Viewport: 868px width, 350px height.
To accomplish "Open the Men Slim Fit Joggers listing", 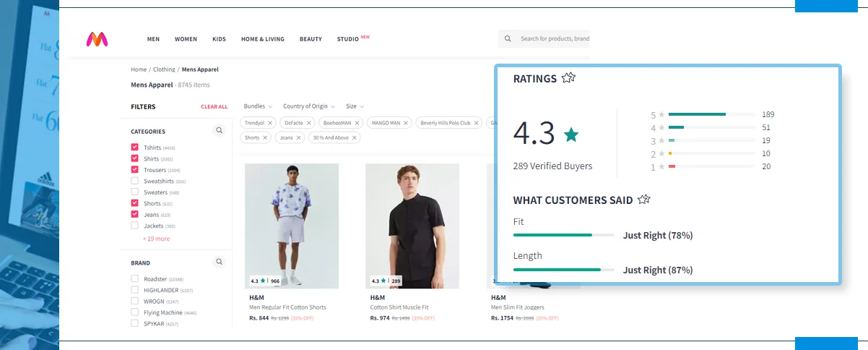I will pyautogui.click(x=517, y=307).
